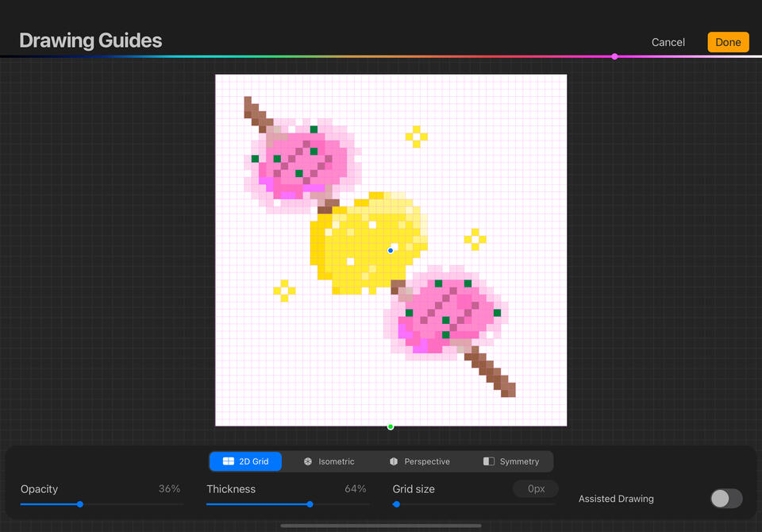762x532 pixels.
Task: Click the green grid rotation node
Action: [391, 426]
